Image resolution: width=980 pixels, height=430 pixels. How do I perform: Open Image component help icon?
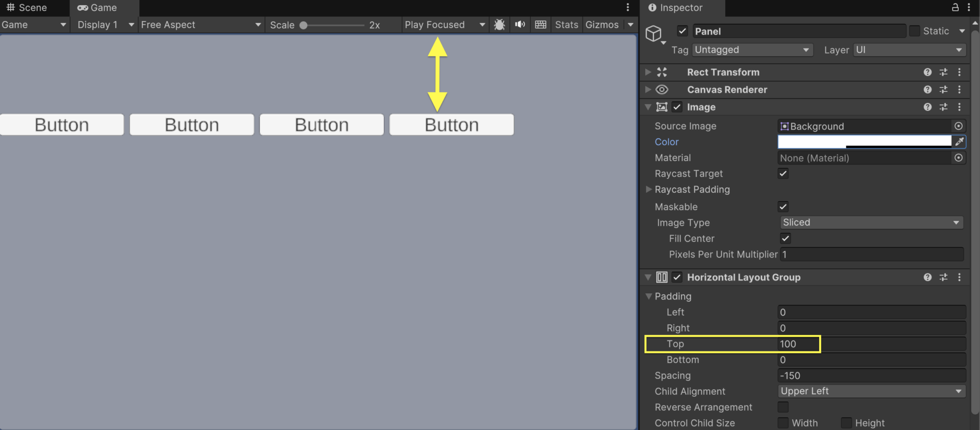pos(927,107)
